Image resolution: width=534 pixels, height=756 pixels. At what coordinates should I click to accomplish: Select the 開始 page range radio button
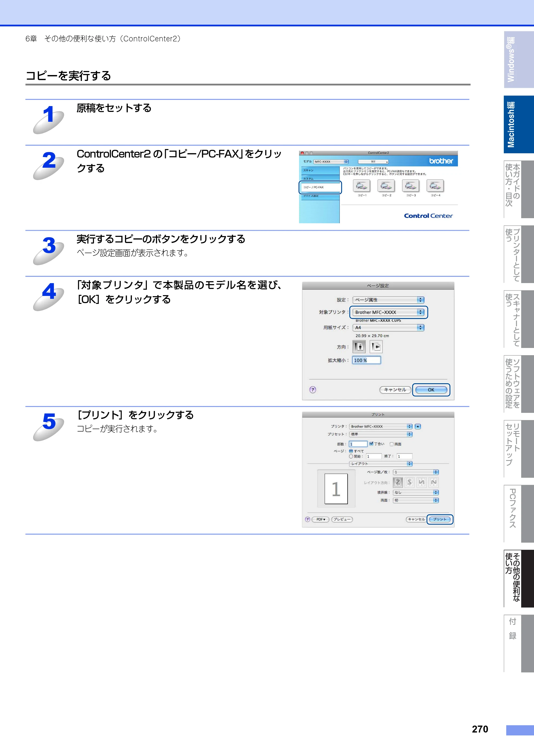(x=351, y=456)
